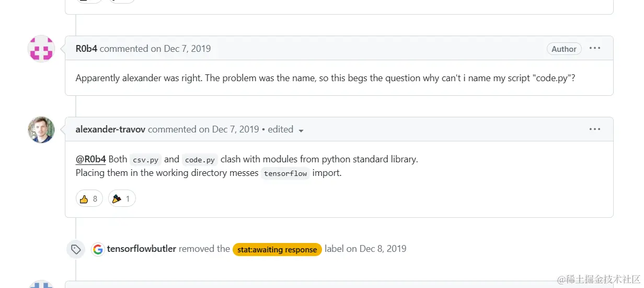This screenshot has height=288, width=644.
Task: Visit the tensorflowbutler user link
Action: coord(142,249)
